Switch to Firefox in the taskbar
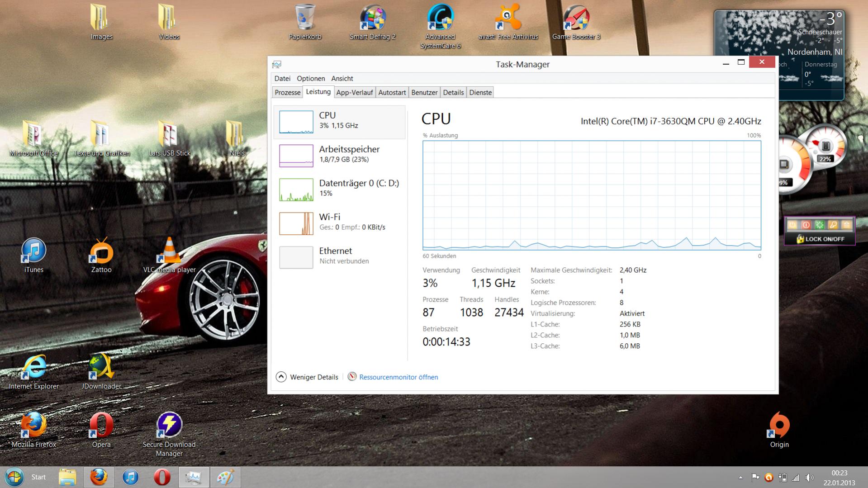The width and height of the screenshot is (868, 488). [x=99, y=477]
